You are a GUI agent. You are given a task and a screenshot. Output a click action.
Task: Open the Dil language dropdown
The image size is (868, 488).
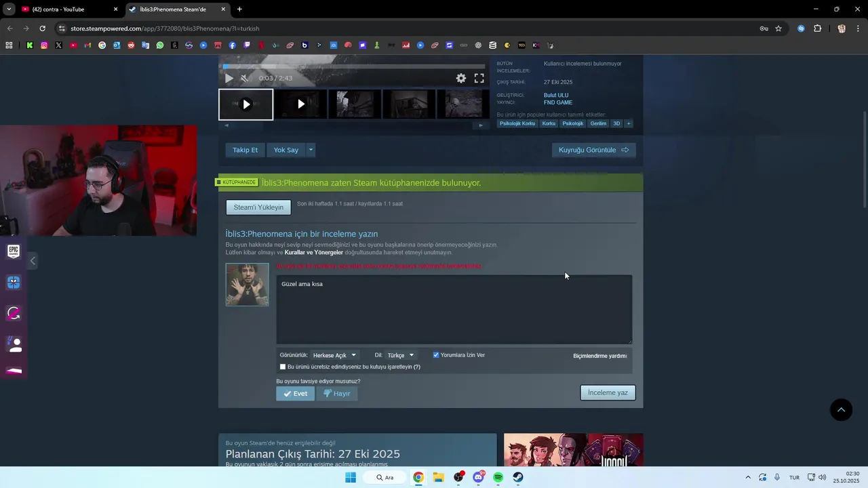coord(400,355)
